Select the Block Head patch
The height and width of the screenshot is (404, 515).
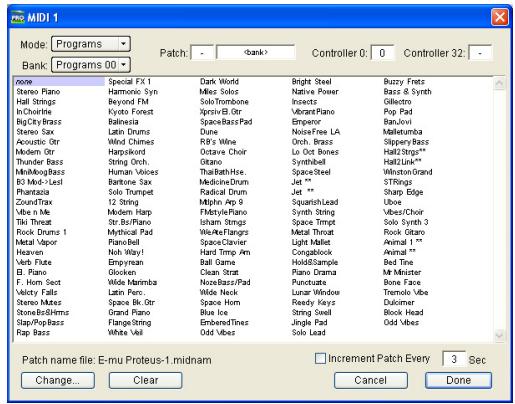pyautogui.click(x=403, y=312)
